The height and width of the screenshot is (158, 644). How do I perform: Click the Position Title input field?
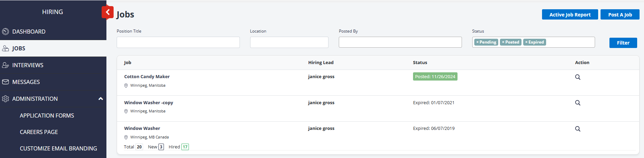tap(178, 42)
